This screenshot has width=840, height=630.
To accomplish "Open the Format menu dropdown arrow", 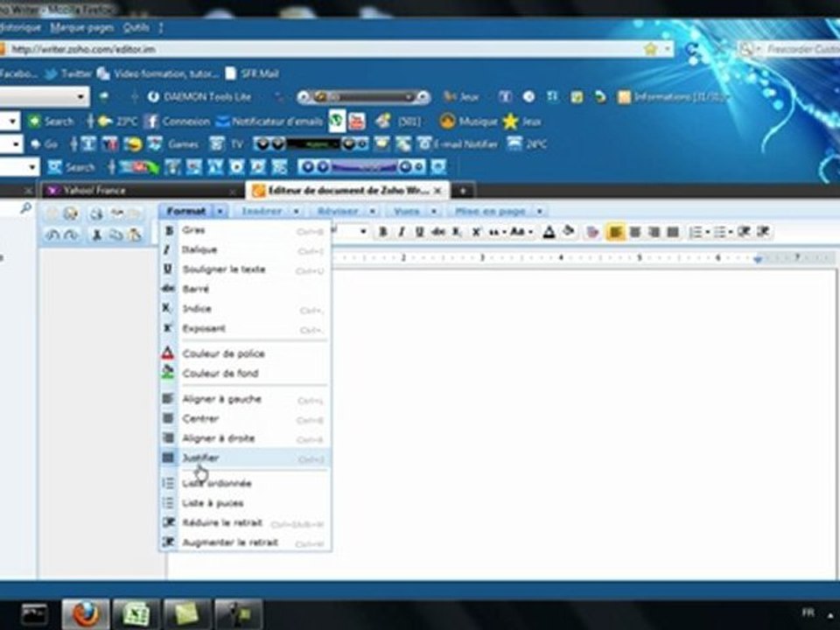I will [x=220, y=212].
